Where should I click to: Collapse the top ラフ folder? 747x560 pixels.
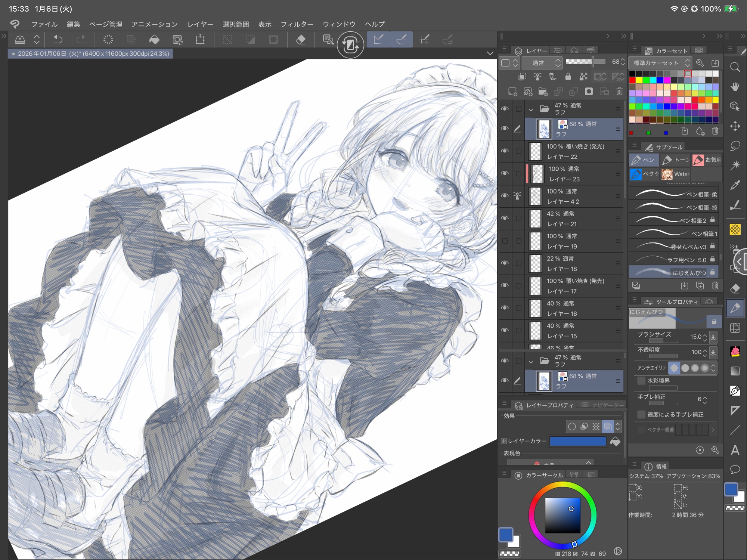coord(531,109)
